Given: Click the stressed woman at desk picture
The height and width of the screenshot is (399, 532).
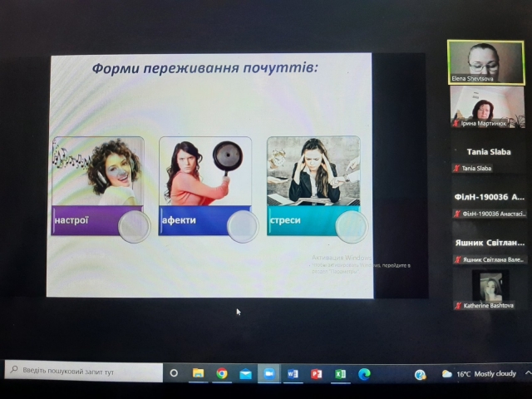Looking at the screenshot, I should click(313, 171).
